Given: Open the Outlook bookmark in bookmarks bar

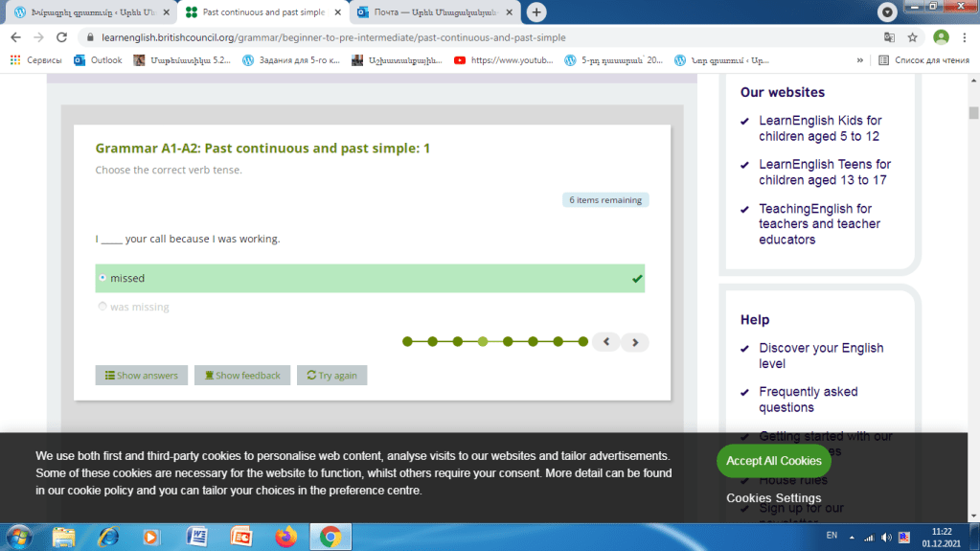Looking at the screenshot, I should (98, 59).
